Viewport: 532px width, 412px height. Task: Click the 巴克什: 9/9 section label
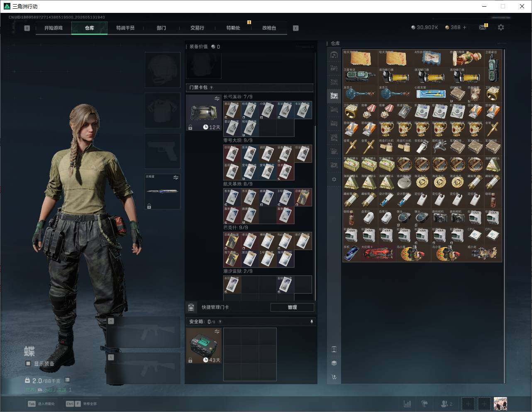tap(235, 228)
